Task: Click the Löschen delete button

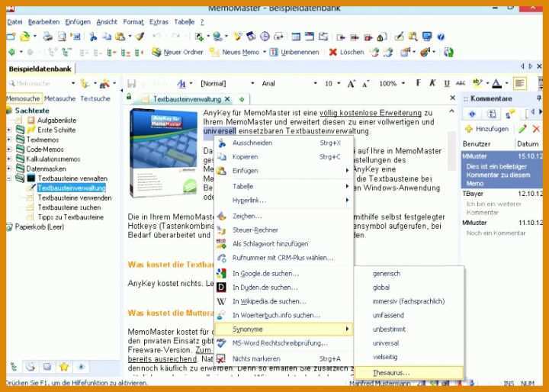Action: point(347,52)
